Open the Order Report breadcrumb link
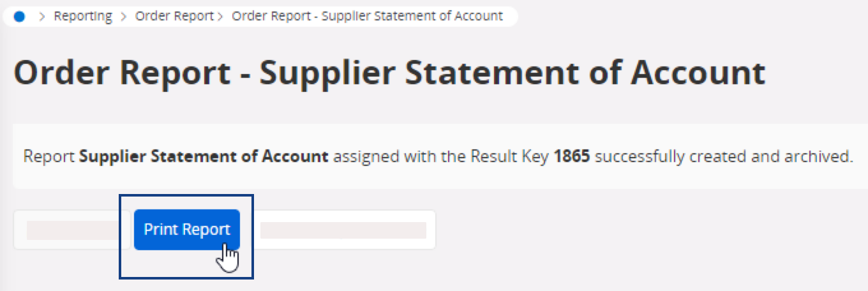 coord(174,17)
